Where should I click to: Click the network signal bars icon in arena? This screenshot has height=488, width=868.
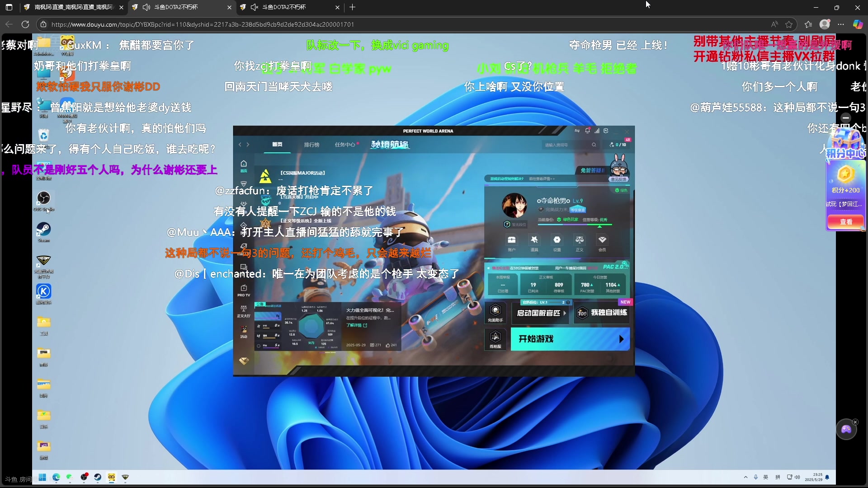tap(597, 131)
